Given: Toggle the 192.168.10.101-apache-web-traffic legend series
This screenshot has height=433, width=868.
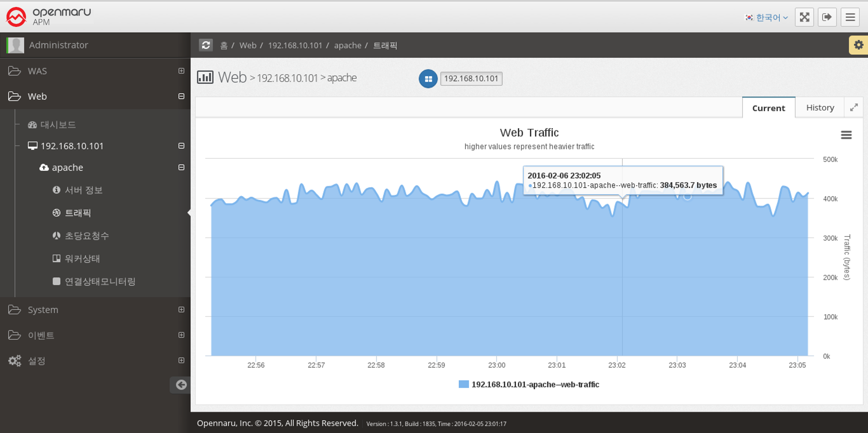Looking at the screenshot, I should (x=529, y=384).
